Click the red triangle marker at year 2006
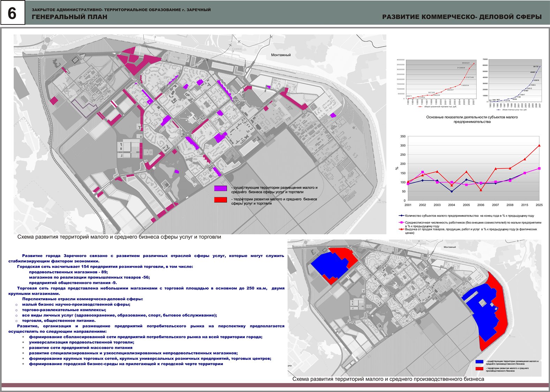 [x=481, y=190]
